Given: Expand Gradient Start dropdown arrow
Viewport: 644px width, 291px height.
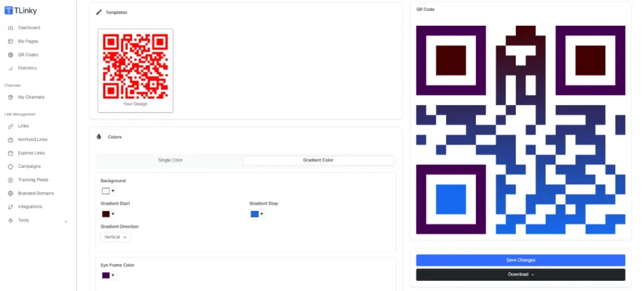Looking at the screenshot, I should point(113,214).
